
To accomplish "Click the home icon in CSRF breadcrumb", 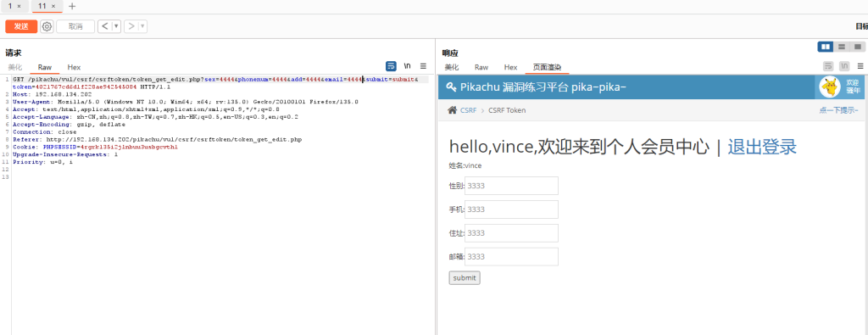I will (453, 110).
